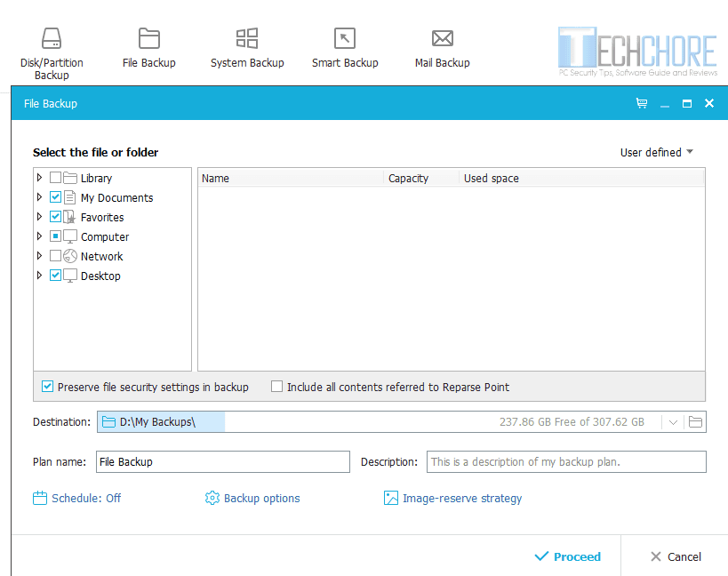This screenshot has height=576, width=728.
Task: Check the Library checkbox
Action: 55,178
